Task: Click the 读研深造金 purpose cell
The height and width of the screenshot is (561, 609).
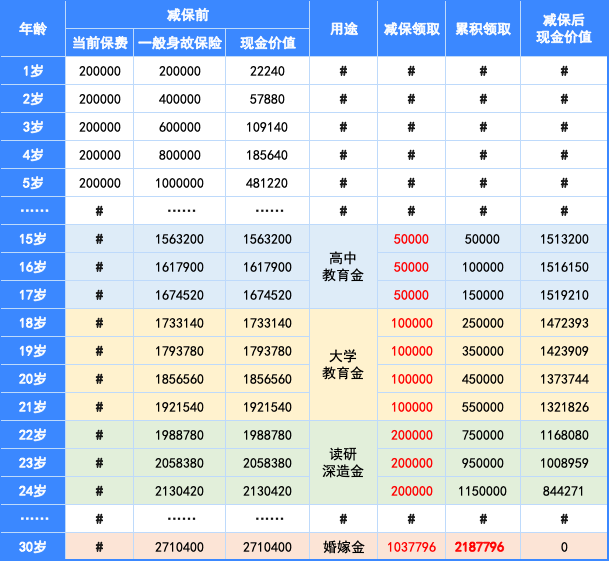Action: point(343,463)
